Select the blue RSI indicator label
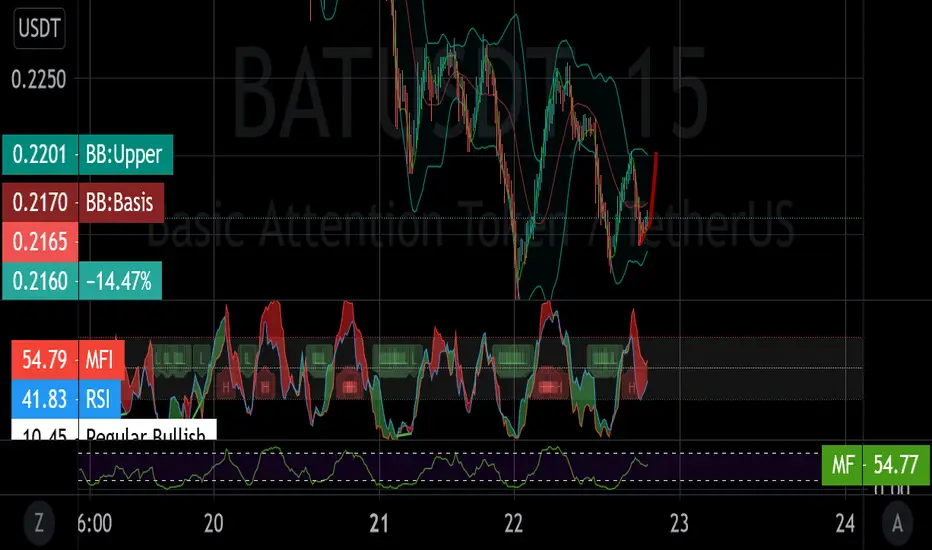The height and width of the screenshot is (550, 932). (x=99, y=399)
